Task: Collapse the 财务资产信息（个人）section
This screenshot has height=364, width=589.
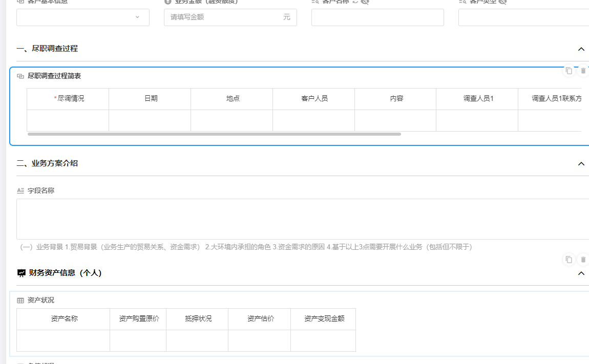Action: (x=581, y=273)
